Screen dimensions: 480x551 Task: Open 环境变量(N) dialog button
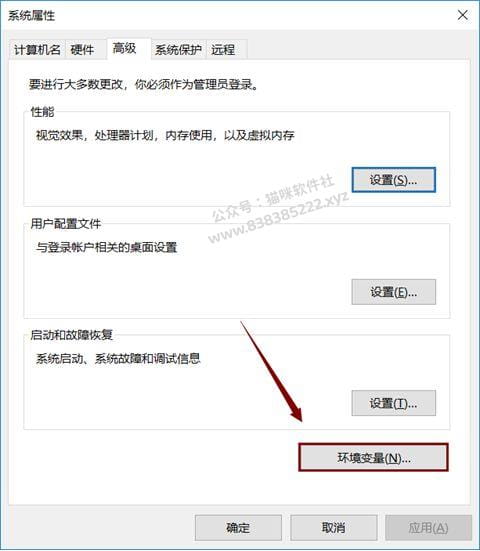tap(374, 458)
